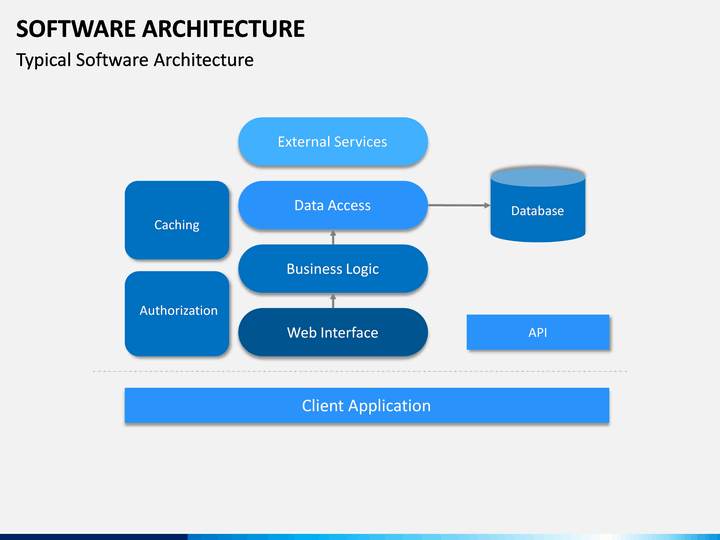Viewport: 720px width, 540px height.
Task: Select the Database cylinder icon
Action: [x=538, y=204]
